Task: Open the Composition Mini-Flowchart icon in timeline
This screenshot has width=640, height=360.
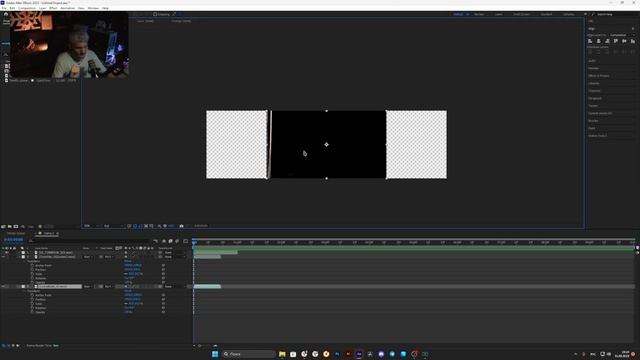Action: coord(156,241)
